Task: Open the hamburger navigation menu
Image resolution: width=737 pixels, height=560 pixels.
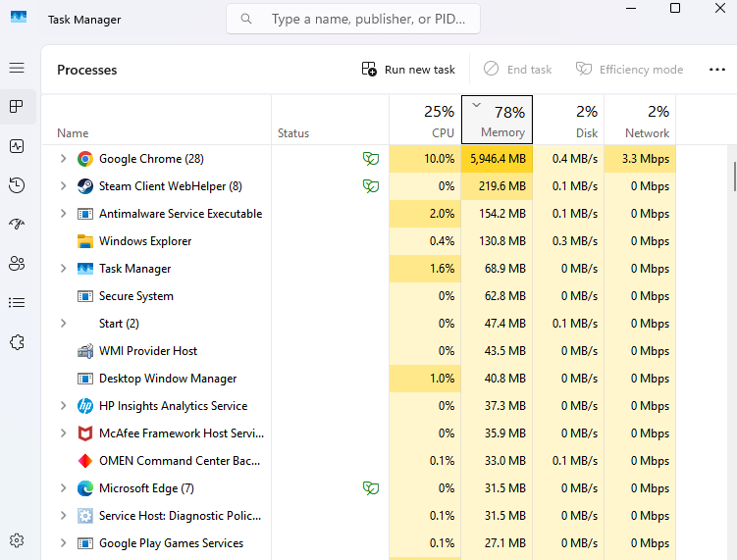Action: coord(17,68)
